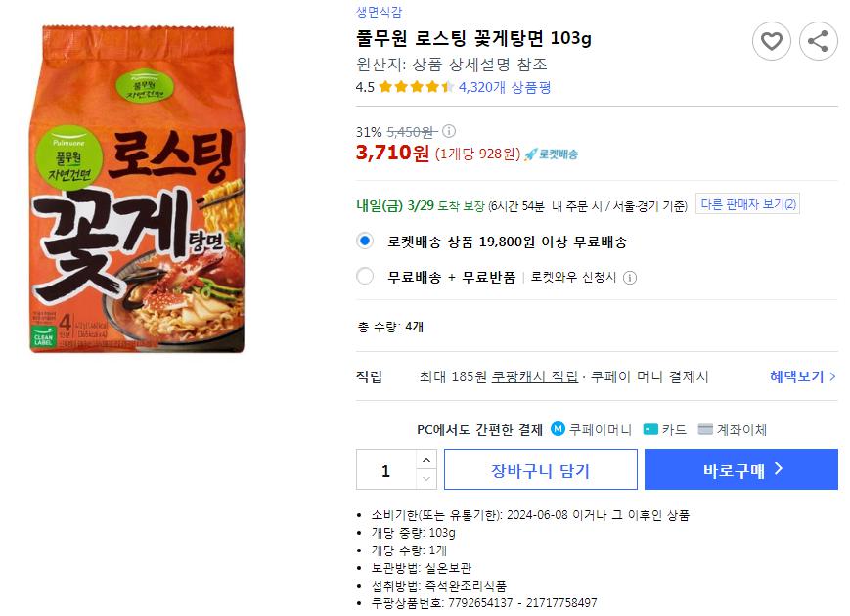Select 로켓배송 상품 19,800원 이상 무료배송 option
The height and width of the screenshot is (616, 850).
[x=365, y=241]
